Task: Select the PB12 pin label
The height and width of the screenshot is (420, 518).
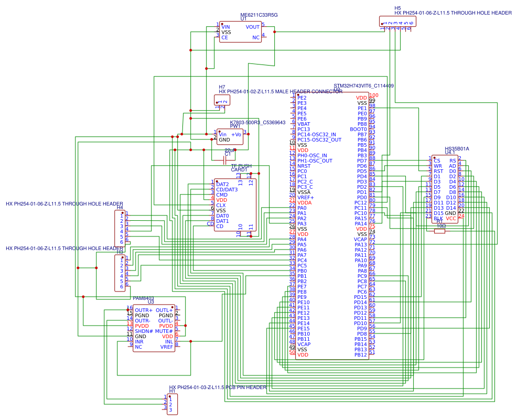Action: point(361,354)
